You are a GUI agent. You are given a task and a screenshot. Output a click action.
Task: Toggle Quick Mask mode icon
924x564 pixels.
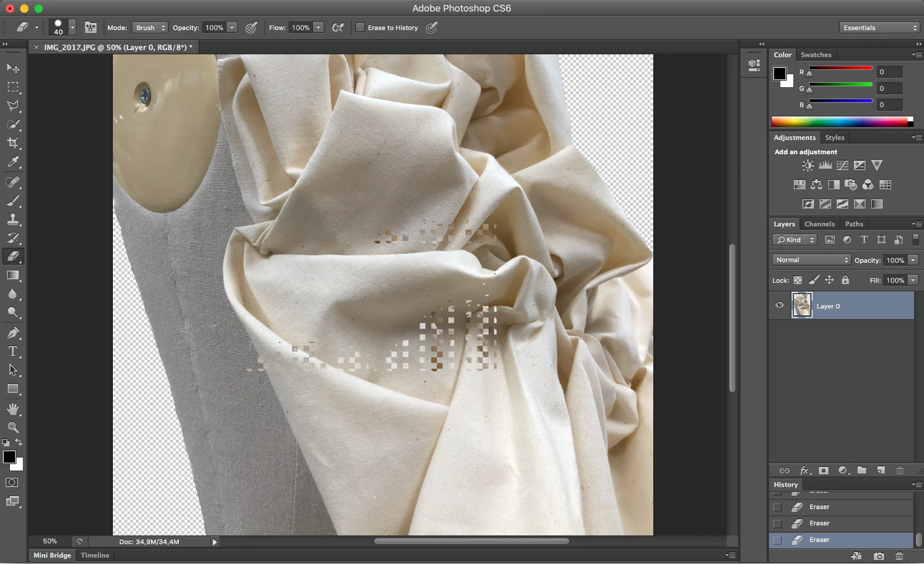12,483
